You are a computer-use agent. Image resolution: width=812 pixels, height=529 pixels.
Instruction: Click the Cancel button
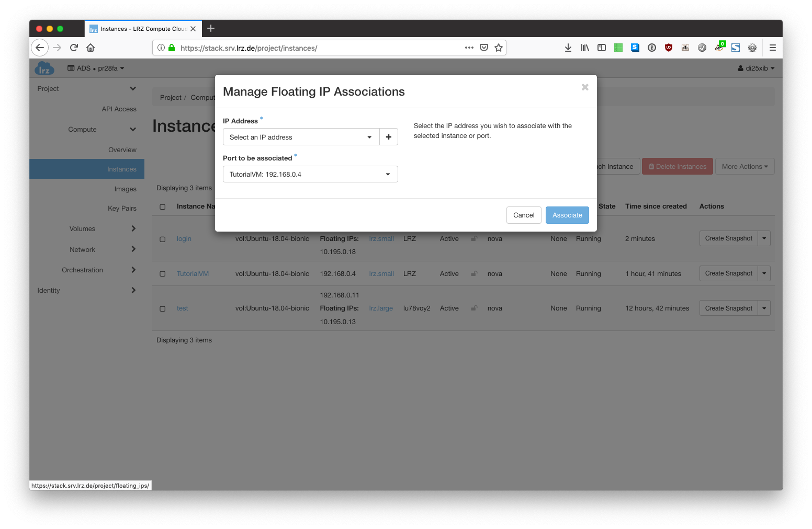[x=523, y=215]
